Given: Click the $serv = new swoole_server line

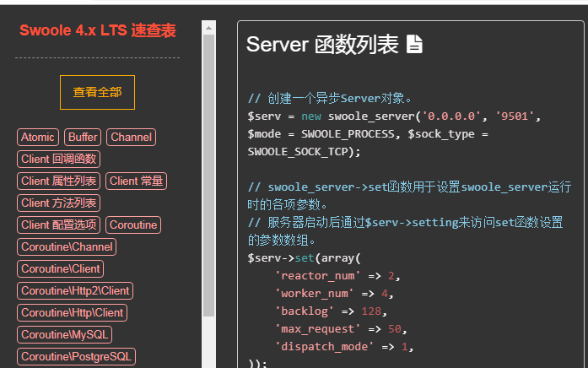Looking at the screenshot, I should pos(394,116).
